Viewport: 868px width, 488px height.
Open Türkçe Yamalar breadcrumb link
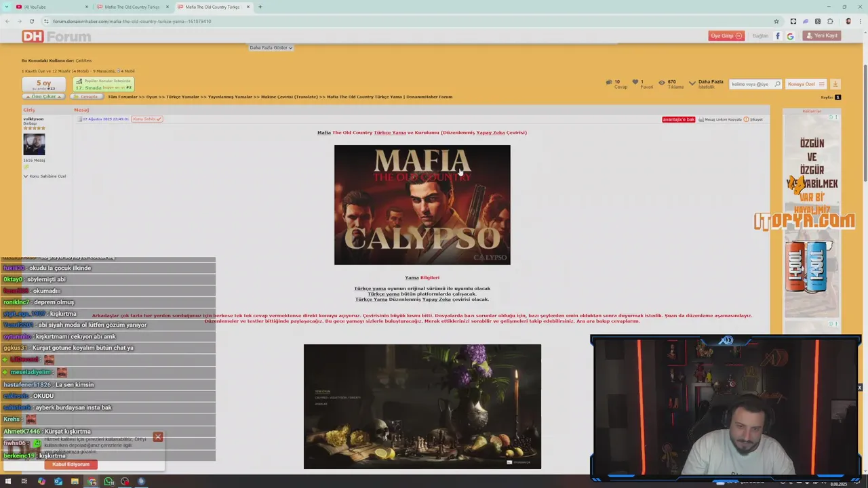point(184,97)
